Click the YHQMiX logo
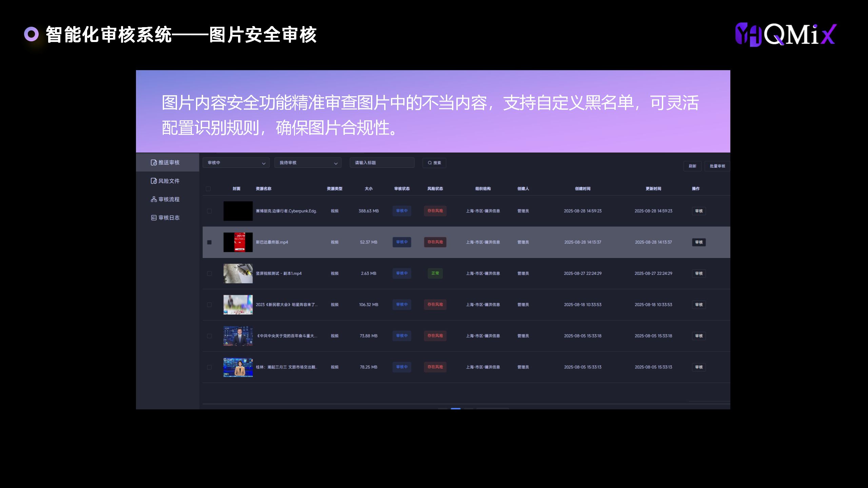This screenshot has width=868, height=488. pyautogui.click(x=786, y=35)
